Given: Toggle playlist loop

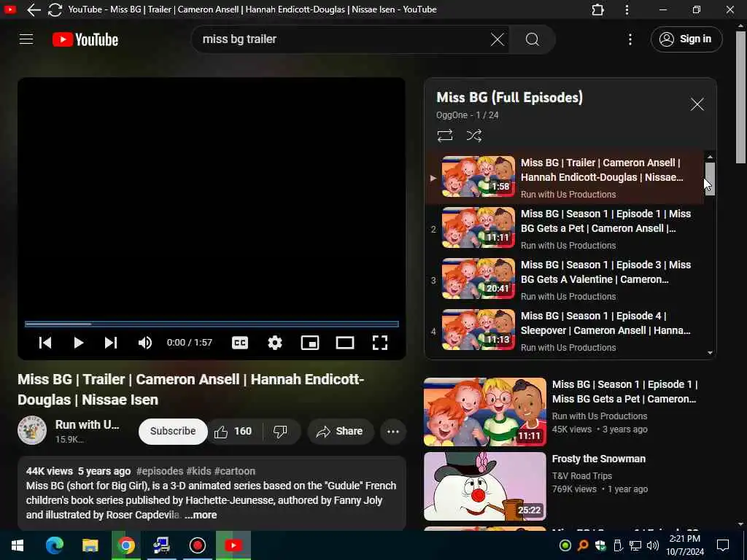Looking at the screenshot, I should [x=445, y=136].
